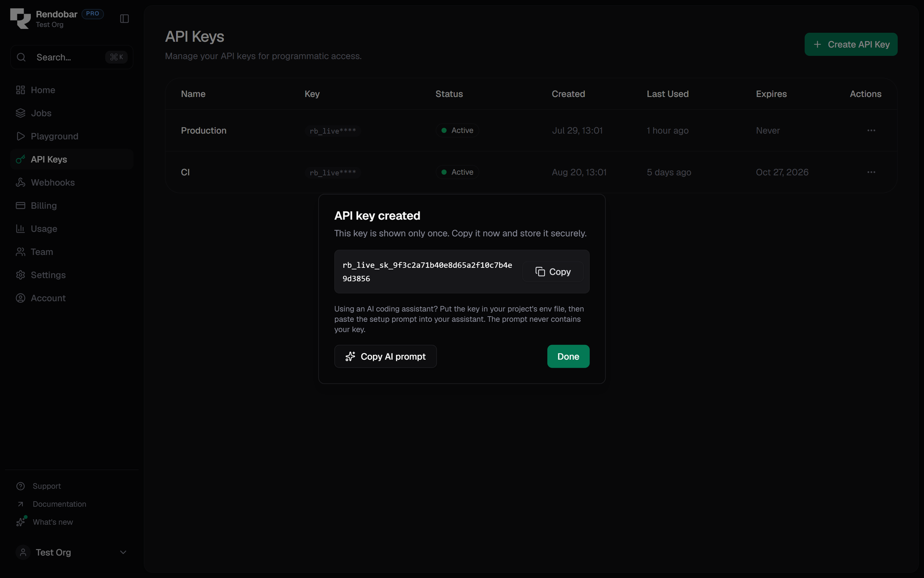Screen dimensions: 924x578
Task: Click the Usage chart icon
Action: coord(20,229)
